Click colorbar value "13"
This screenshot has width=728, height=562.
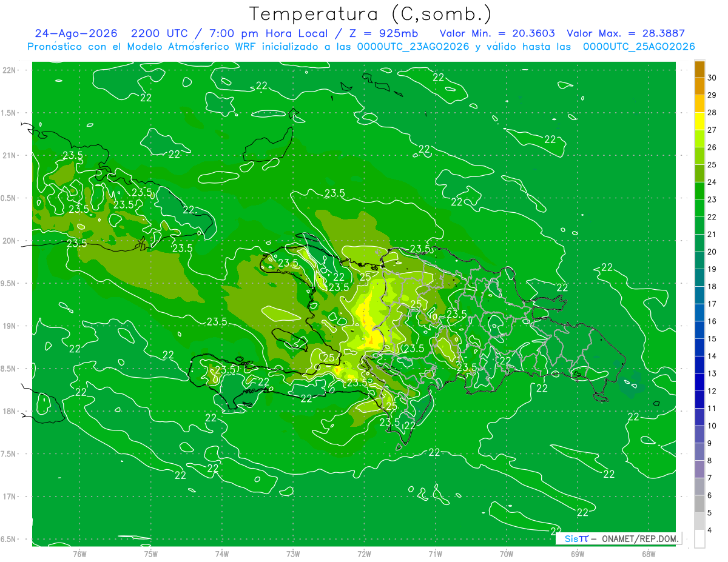pyautogui.click(x=713, y=373)
